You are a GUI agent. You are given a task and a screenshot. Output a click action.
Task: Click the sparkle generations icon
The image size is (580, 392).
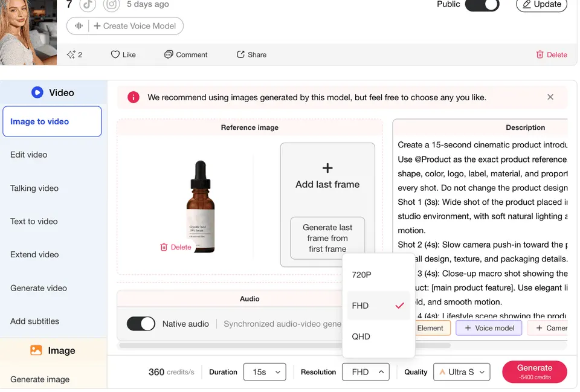pyautogui.click(x=71, y=55)
